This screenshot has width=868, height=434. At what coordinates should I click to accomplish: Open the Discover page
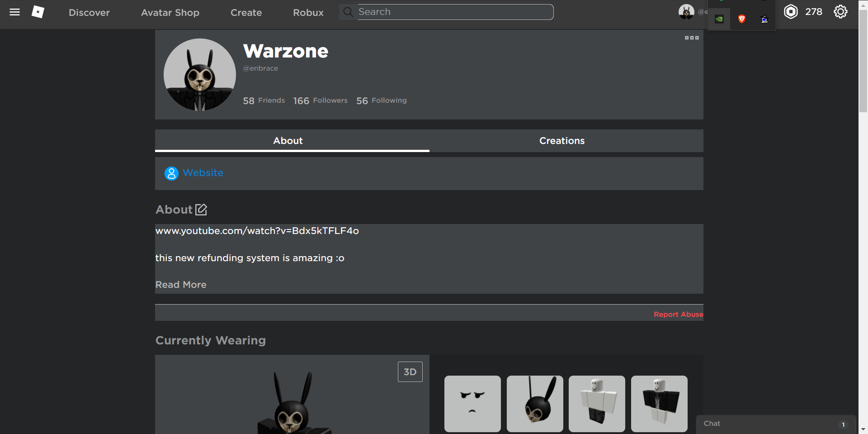click(x=89, y=12)
